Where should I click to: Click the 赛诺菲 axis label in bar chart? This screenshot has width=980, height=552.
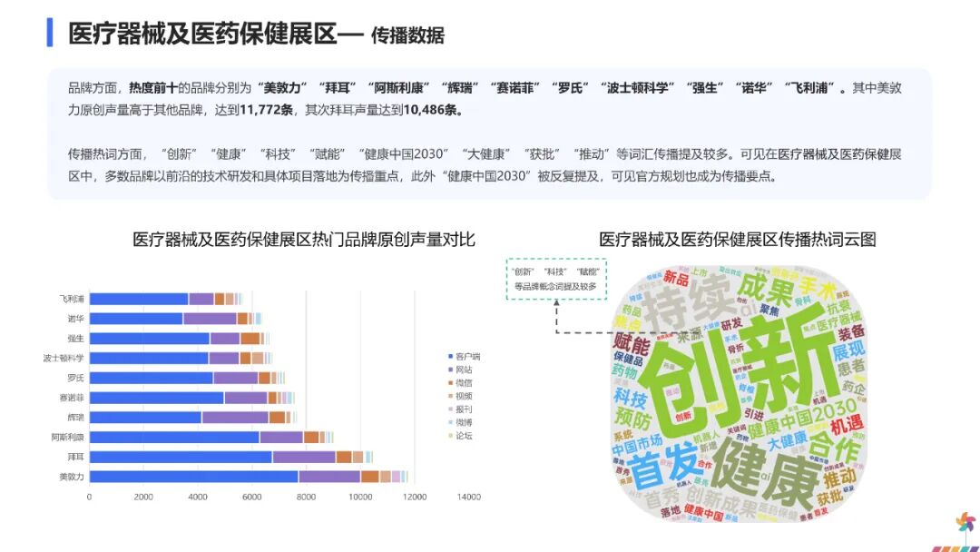(72, 398)
